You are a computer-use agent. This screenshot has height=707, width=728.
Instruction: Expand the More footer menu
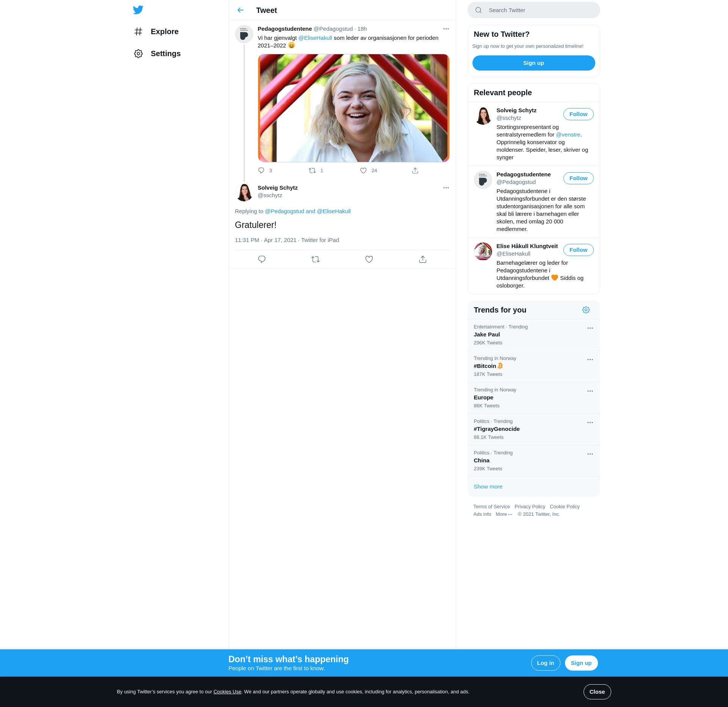point(504,514)
